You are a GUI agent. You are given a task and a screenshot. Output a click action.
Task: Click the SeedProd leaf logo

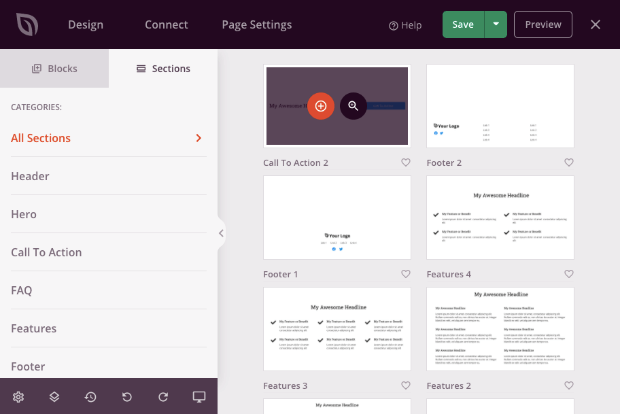[x=27, y=25]
